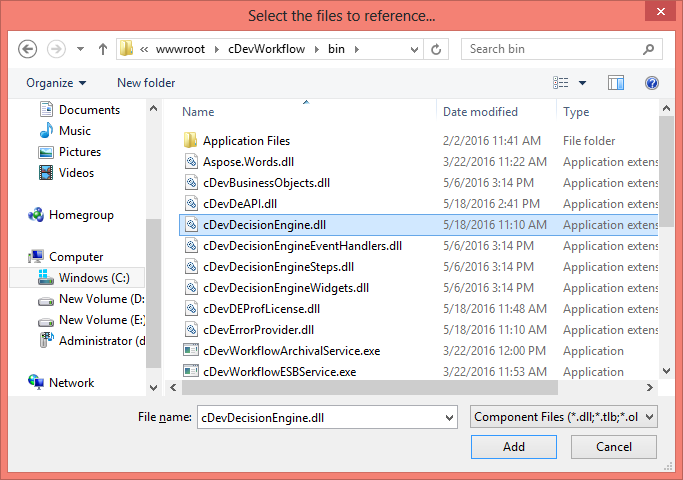Go up one folder level
Image resolution: width=683 pixels, height=480 pixels.
click(x=103, y=49)
